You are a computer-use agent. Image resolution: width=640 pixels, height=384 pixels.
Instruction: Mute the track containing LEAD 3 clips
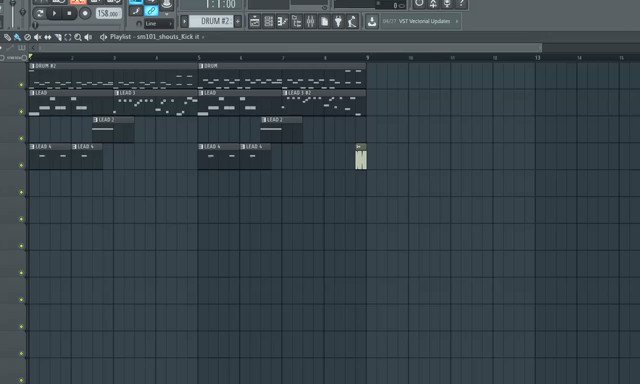(x=21, y=111)
